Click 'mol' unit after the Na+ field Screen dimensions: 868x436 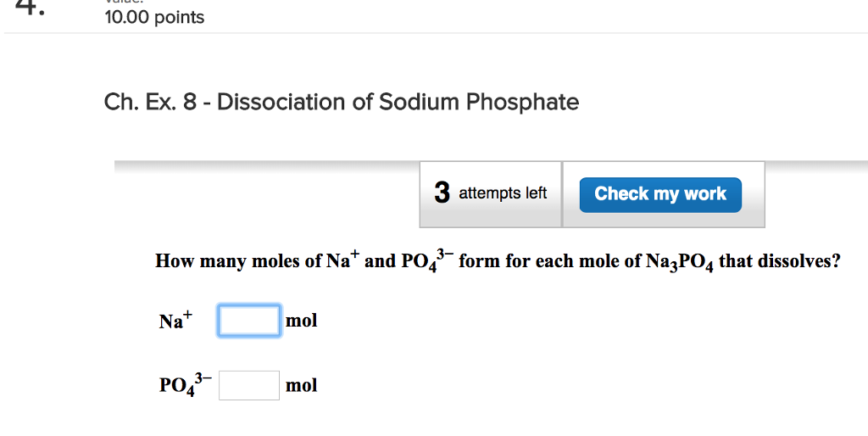[302, 321]
